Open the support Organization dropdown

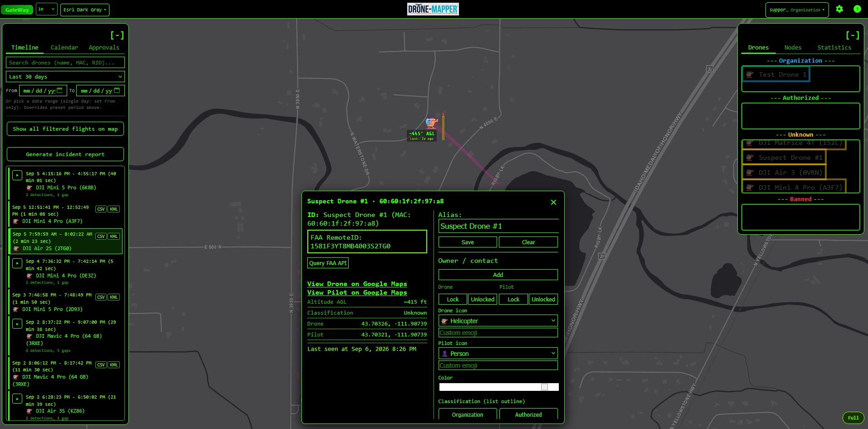(x=797, y=10)
